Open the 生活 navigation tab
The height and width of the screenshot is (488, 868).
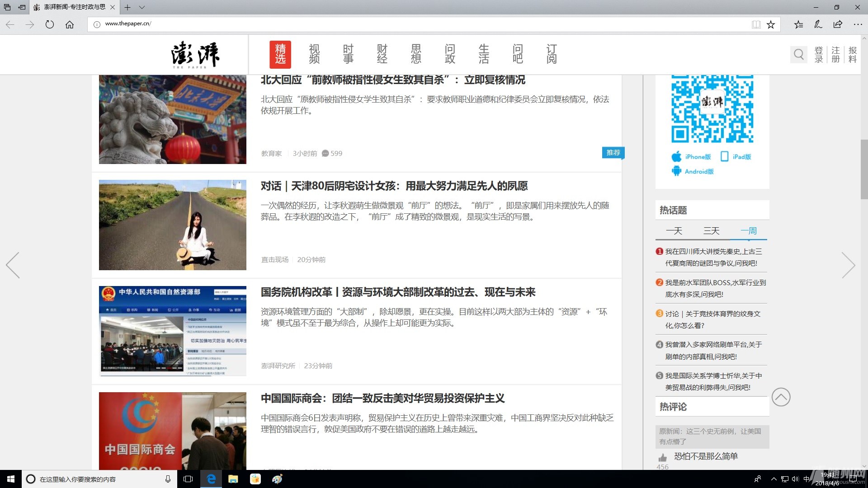[x=484, y=54]
